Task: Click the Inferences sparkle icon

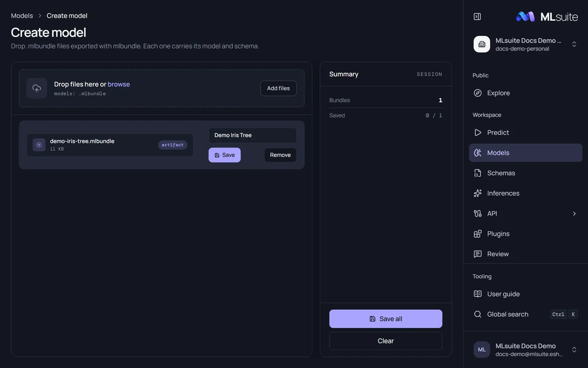Action: point(477,193)
